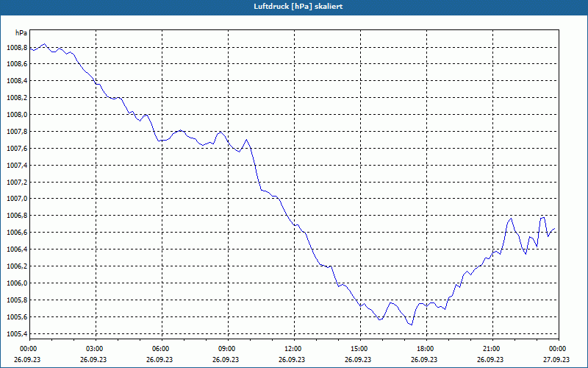Click the 21:00 time axis label
Image resolution: width=588 pixels, height=368 pixels.
tap(490, 349)
